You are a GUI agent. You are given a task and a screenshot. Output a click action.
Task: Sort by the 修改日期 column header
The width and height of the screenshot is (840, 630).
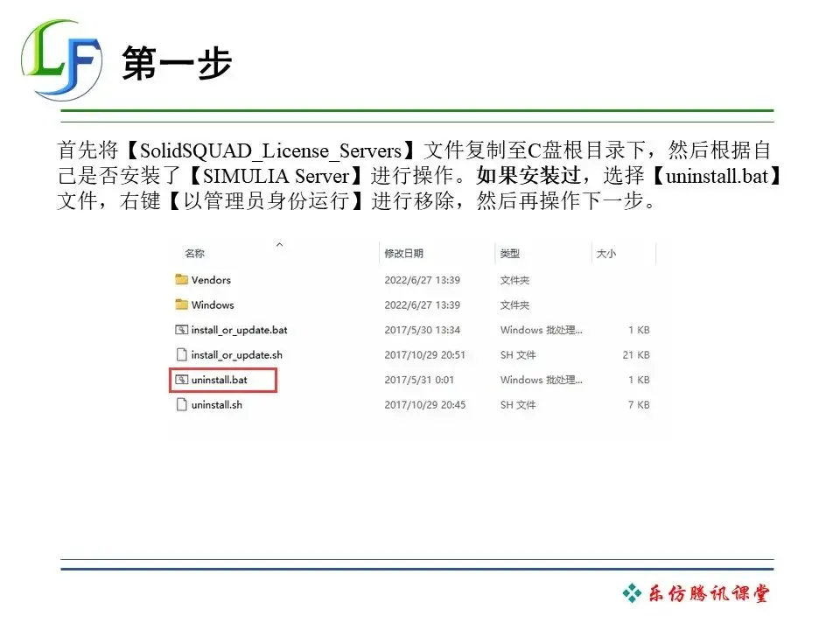click(404, 254)
